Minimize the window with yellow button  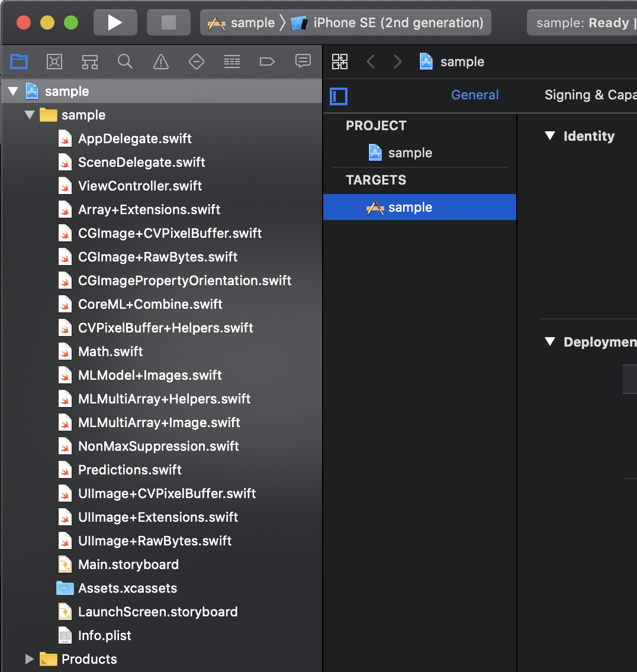[47, 22]
